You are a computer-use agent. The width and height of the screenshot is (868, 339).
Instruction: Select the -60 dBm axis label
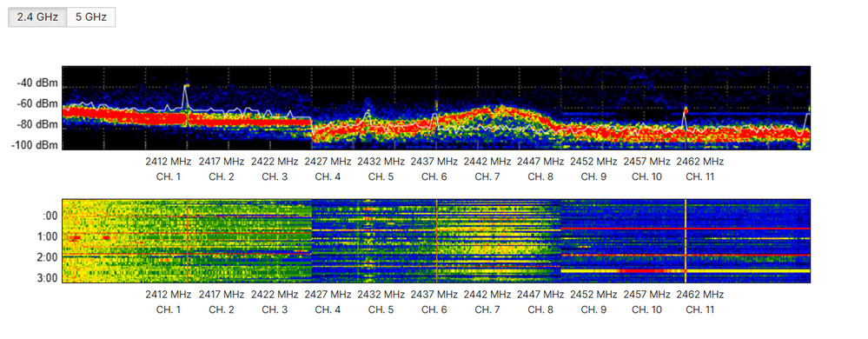37,104
